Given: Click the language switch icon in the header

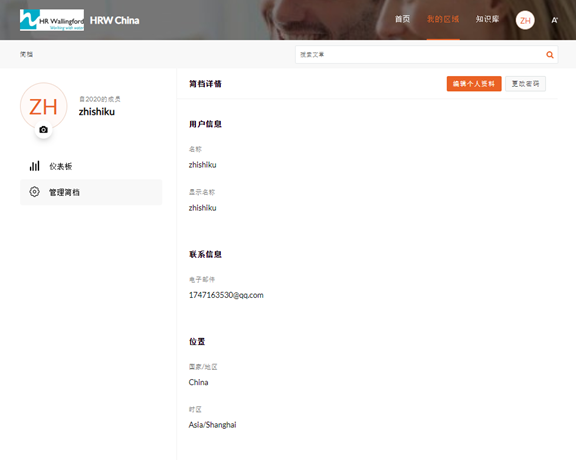Looking at the screenshot, I should (x=554, y=20).
